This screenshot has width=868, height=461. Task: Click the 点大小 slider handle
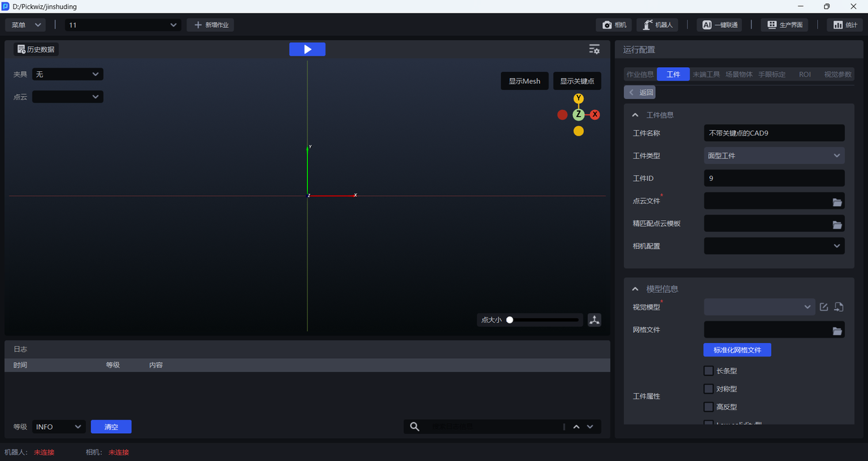coord(510,320)
